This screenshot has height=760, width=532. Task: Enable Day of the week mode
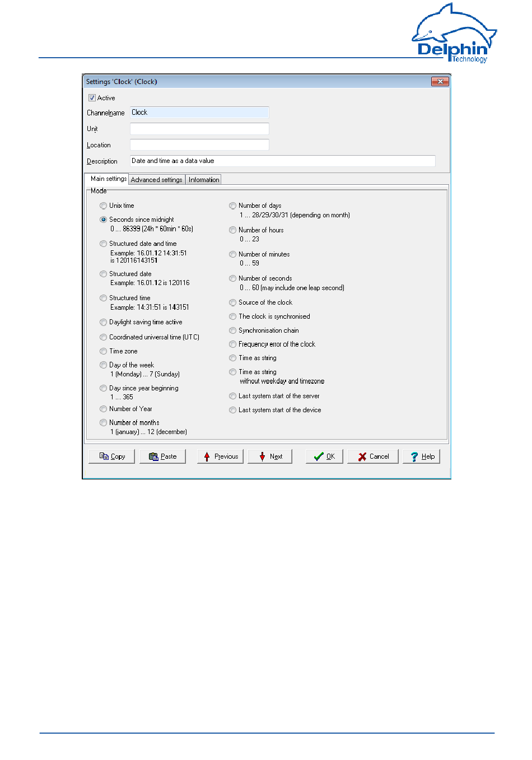[x=104, y=365]
